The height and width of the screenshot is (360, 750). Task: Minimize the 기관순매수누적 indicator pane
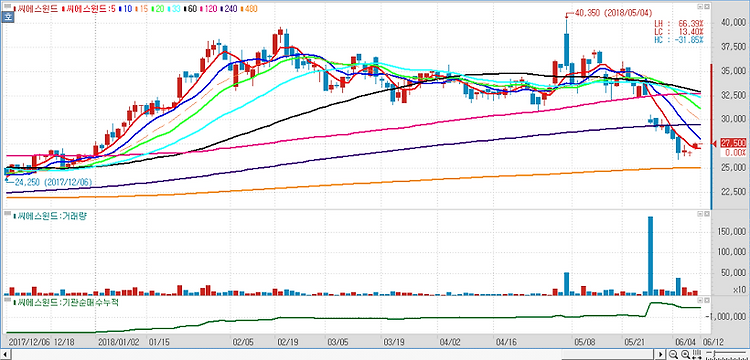click(700, 301)
